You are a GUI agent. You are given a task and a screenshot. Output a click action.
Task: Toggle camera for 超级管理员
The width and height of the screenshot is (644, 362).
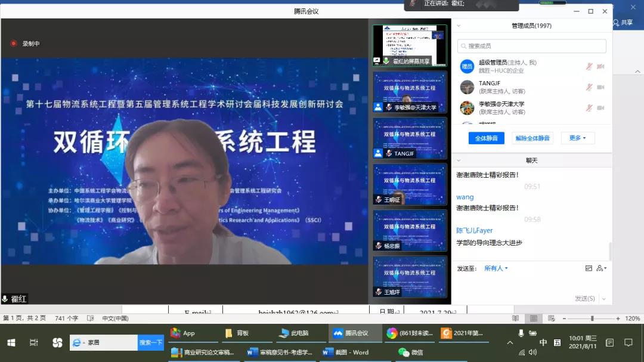(x=600, y=66)
